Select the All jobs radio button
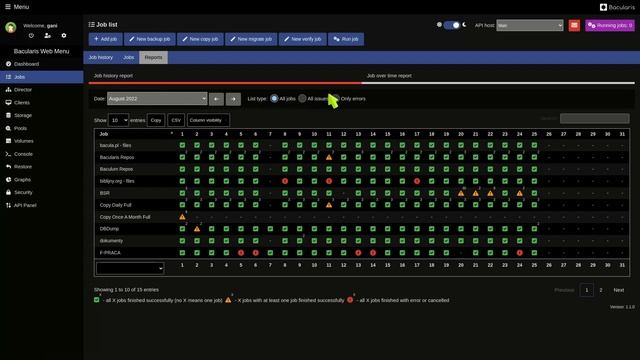This screenshot has width=640, height=360. point(274,98)
